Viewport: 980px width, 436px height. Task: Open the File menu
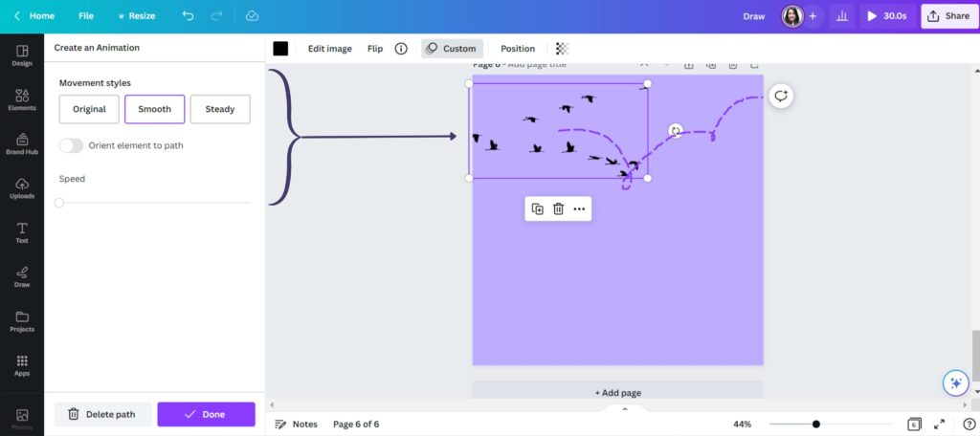coord(86,15)
